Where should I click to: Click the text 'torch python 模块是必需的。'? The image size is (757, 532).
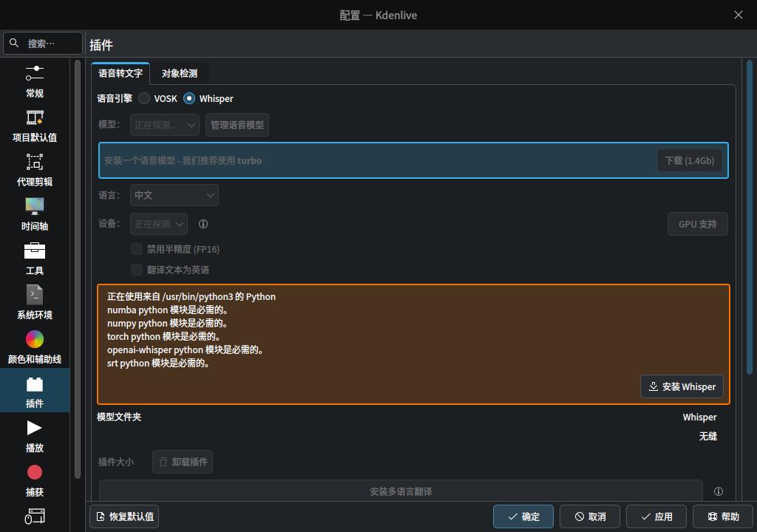click(x=164, y=336)
